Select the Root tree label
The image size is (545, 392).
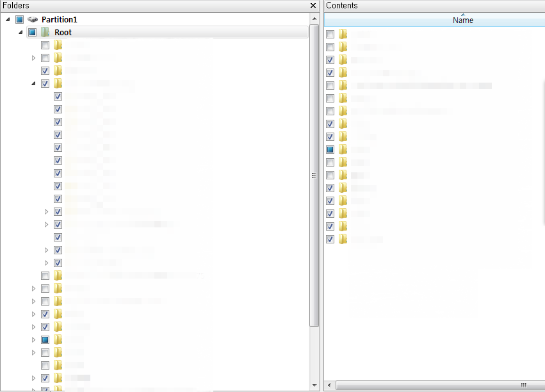click(63, 32)
